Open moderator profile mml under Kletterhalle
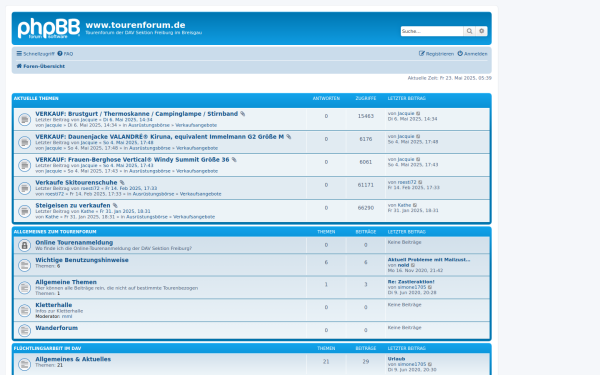This screenshot has width=600, height=375. 67,316
